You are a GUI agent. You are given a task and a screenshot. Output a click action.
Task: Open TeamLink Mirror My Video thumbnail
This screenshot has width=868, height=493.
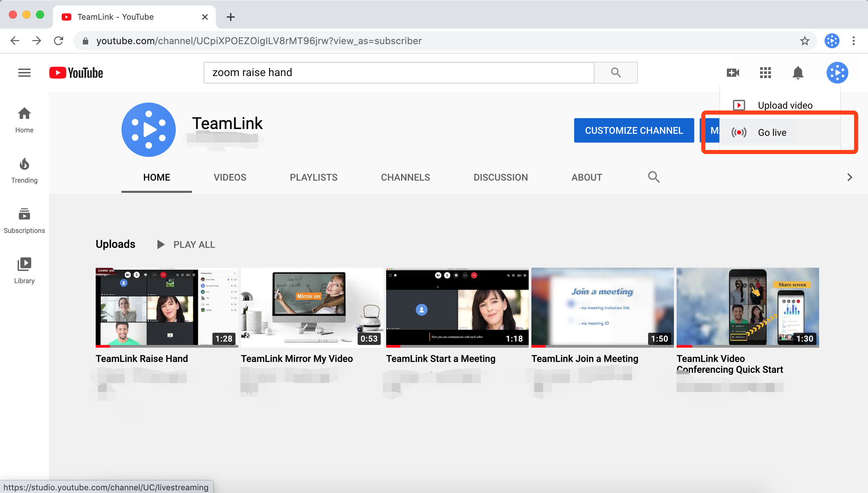pyautogui.click(x=312, y=307)
